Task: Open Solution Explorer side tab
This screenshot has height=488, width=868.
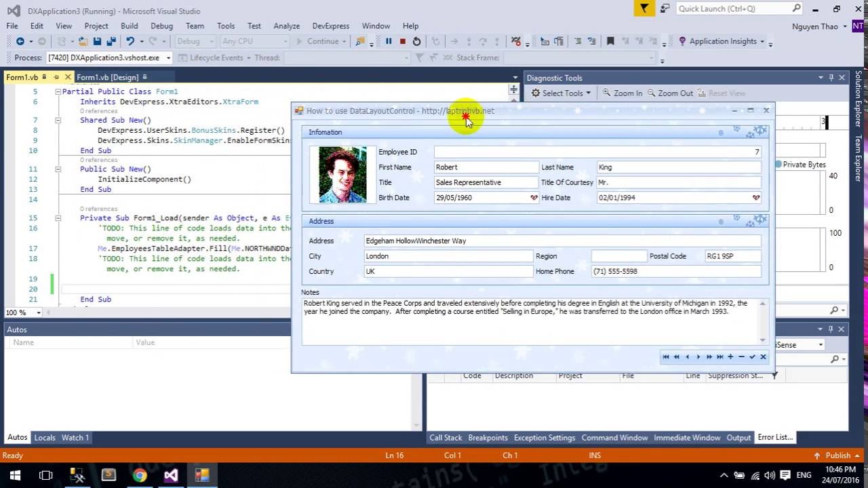Action: coord(858,99)
